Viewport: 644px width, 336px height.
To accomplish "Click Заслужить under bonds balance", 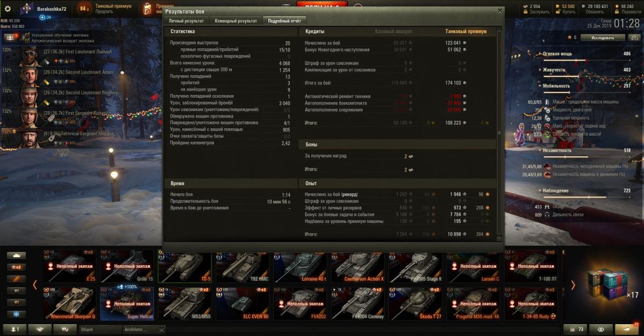I will (539, 12).
